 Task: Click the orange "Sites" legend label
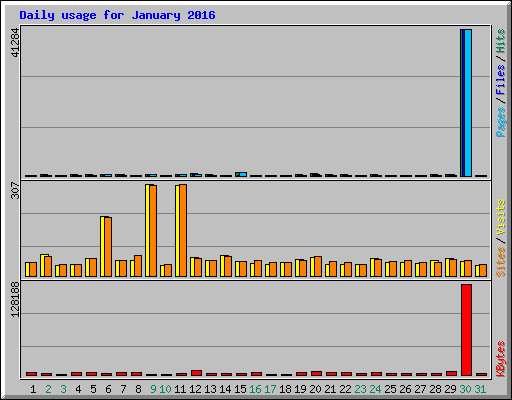click(x=501, y=262)
